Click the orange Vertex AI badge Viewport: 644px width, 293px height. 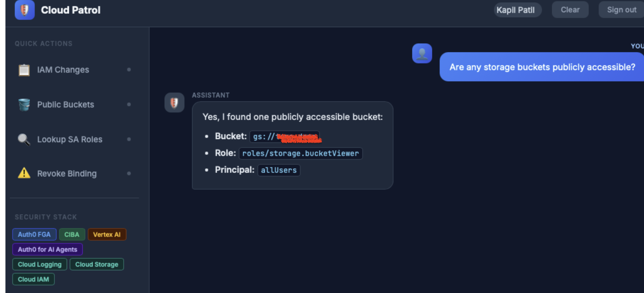[x=107, y=234]
